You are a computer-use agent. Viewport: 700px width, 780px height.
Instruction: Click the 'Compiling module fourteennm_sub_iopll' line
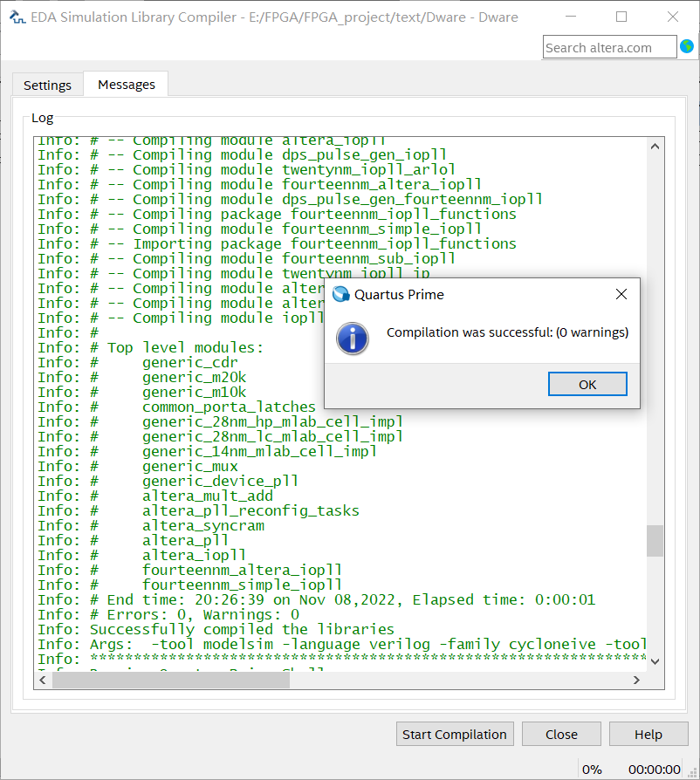246,258
